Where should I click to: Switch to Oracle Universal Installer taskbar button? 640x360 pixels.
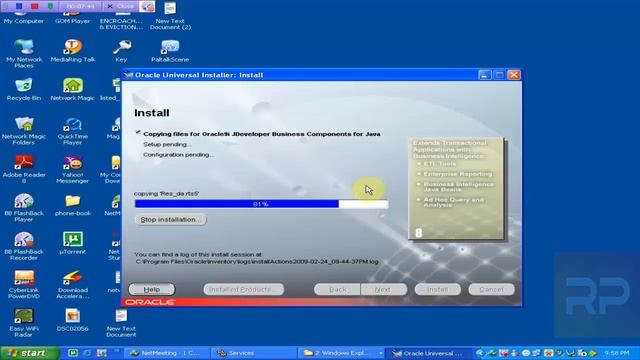tap(429, 353)
